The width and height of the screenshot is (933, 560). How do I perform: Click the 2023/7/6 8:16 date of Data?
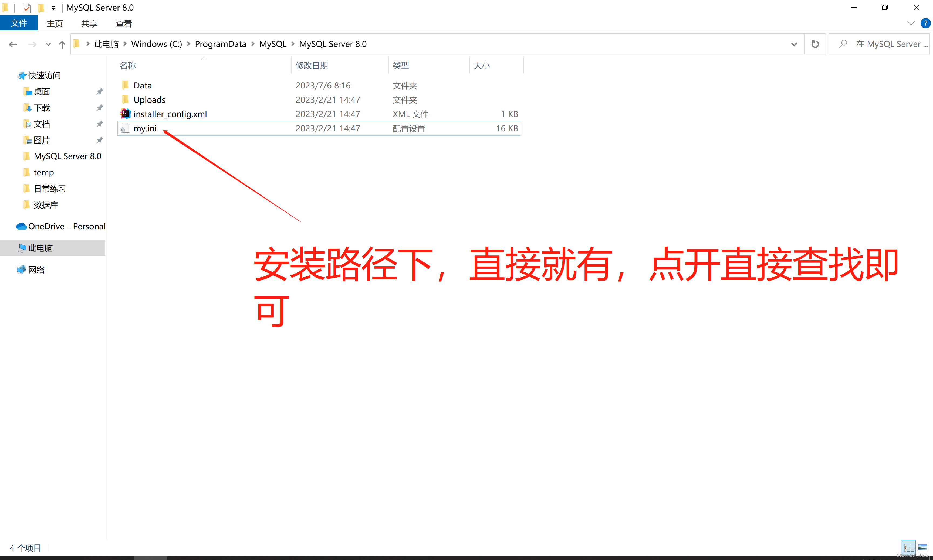(323, 85)
